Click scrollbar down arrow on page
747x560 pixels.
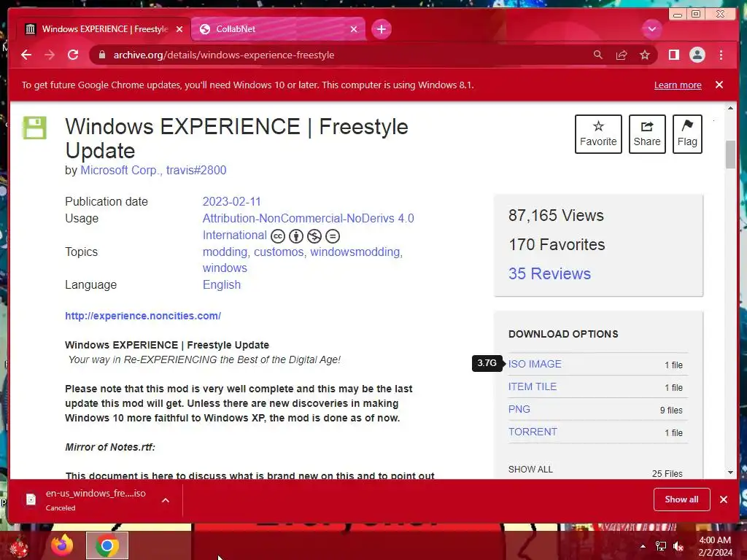(730, 472)
